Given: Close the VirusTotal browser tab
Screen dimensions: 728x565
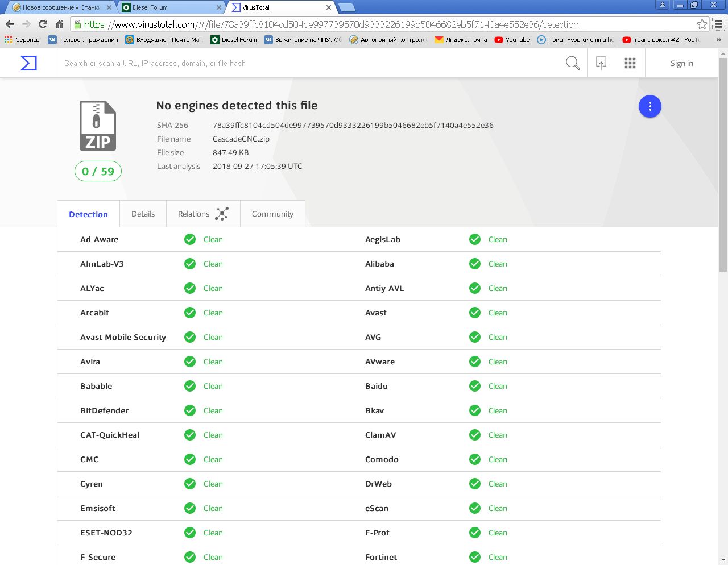Looking at the screenshot, I should click(x=329, y=7).
